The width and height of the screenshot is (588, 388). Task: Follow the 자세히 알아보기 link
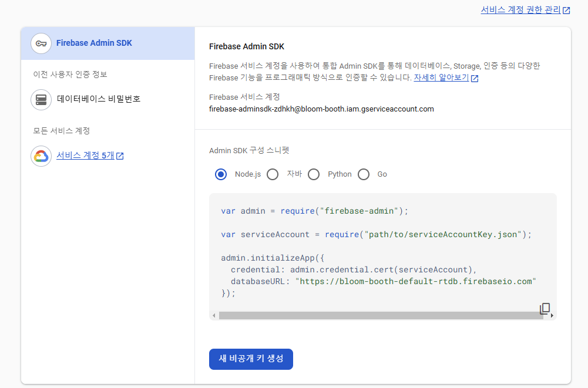441,77
